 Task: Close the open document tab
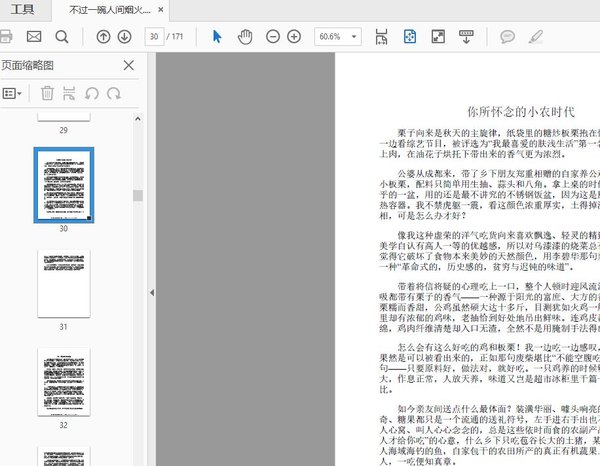click(160, 11)
